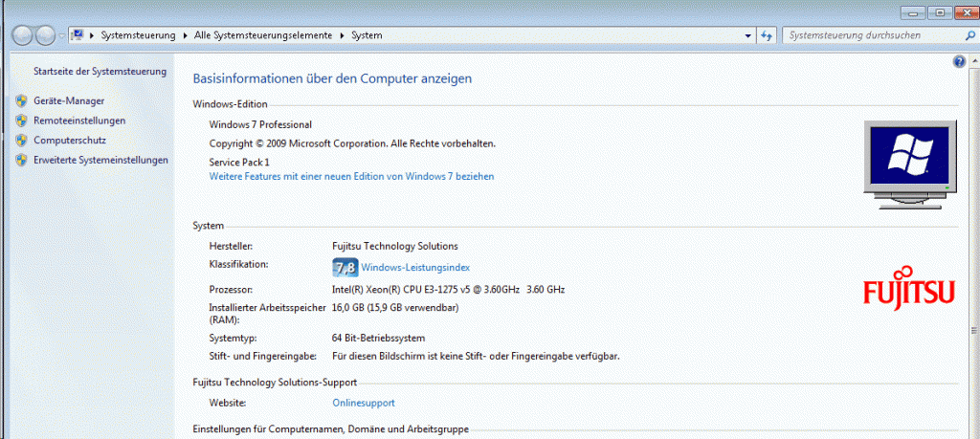Click Windows 7 Professional text
Viewport: 980px width, 439px height.
(x=260, y=125)
